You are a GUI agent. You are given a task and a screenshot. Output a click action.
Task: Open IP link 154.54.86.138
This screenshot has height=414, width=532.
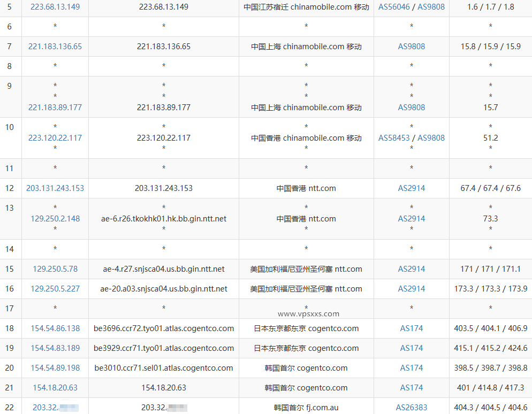tap(55, 328)
